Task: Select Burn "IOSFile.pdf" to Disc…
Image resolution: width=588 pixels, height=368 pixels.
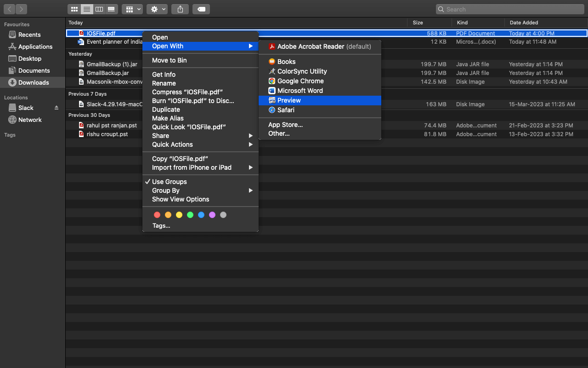Action: (200, 101)
